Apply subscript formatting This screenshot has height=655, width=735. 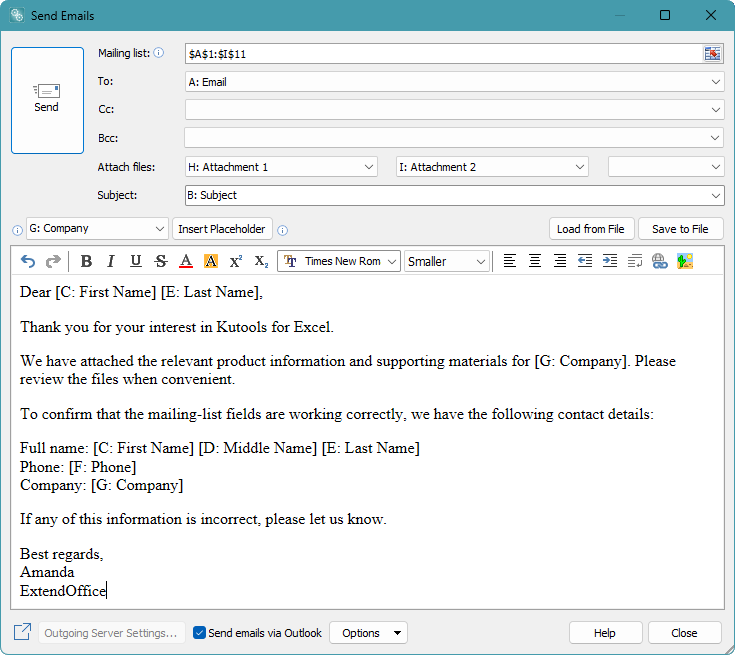click(x=261, y=261)
